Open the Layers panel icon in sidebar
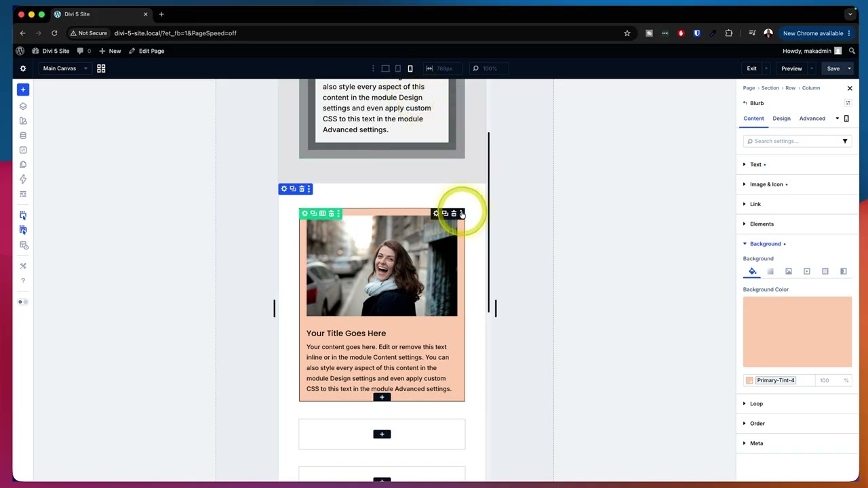868x488 pixels. (x=23, y=106)
